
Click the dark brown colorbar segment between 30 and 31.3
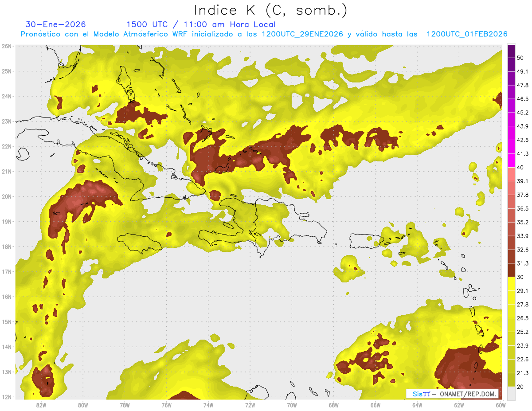tap(511, 270)
